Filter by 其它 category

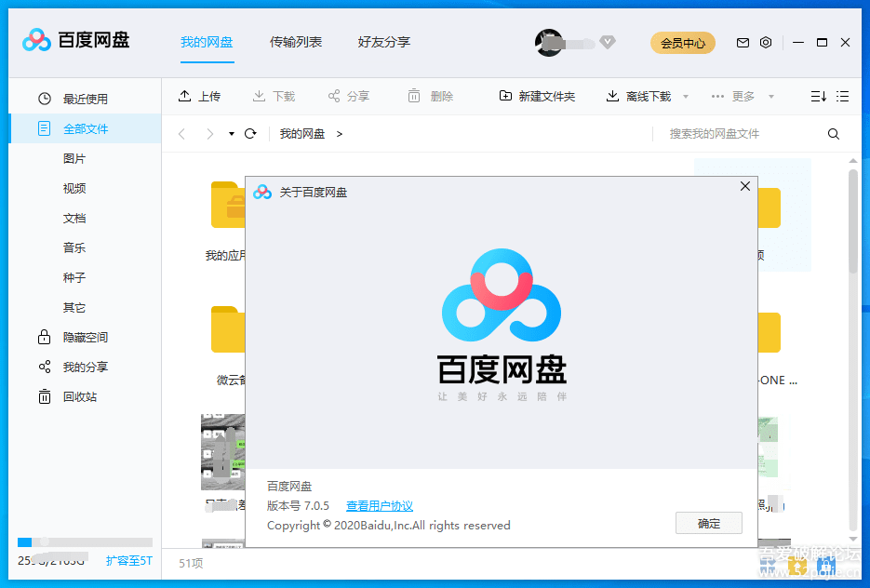pyautogui.click(x=74, y=307)
